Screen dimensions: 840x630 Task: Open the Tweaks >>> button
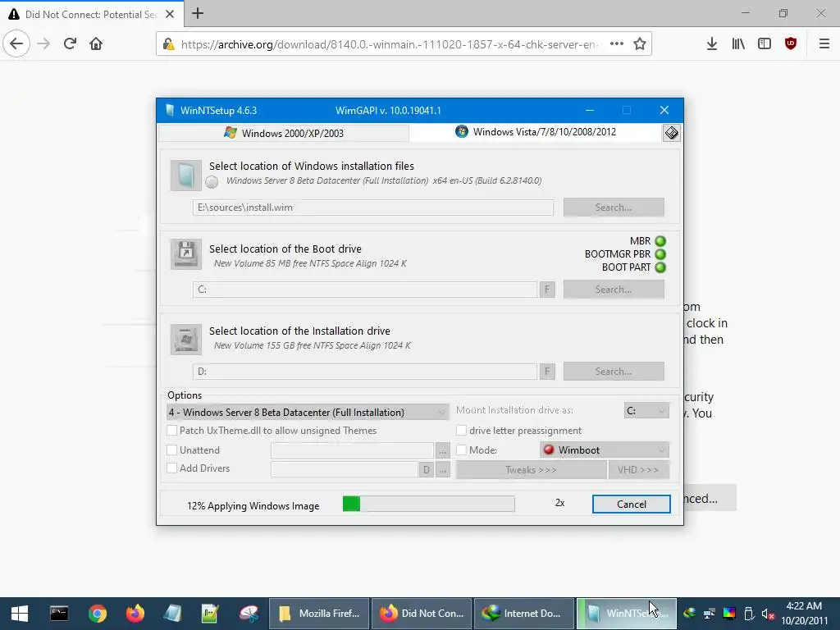click(x=531, y=470)
